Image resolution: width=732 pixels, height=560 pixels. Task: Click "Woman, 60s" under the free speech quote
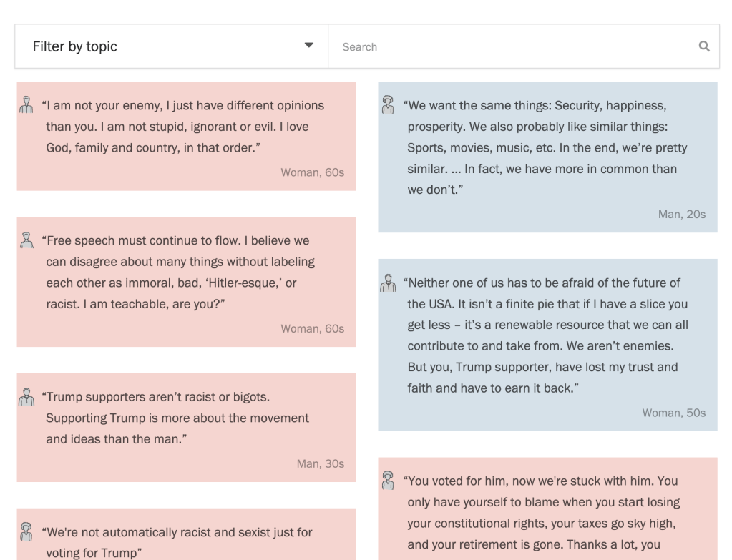[313, 328]
